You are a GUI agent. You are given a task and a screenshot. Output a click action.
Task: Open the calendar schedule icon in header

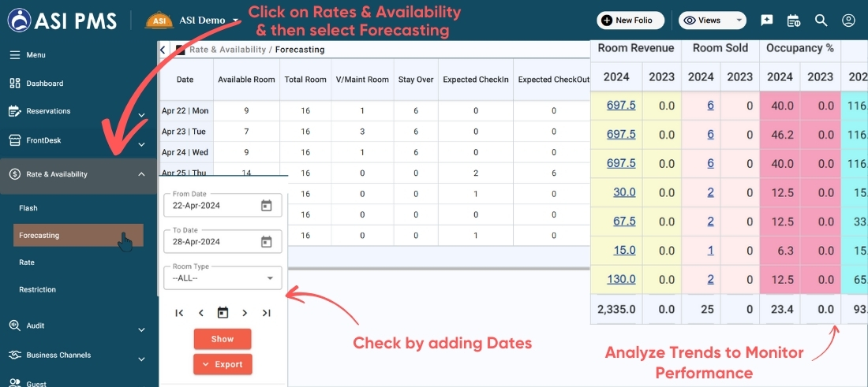point(794,20)
